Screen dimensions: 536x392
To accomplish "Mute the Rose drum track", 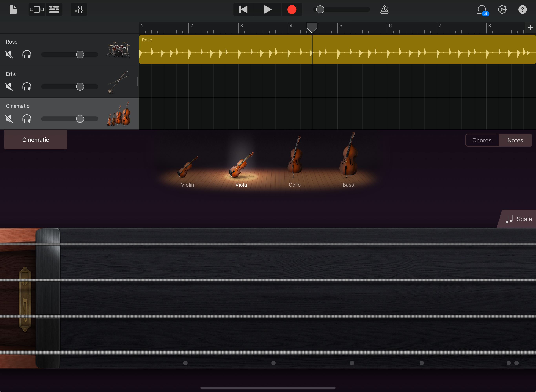I will point(9,54).
